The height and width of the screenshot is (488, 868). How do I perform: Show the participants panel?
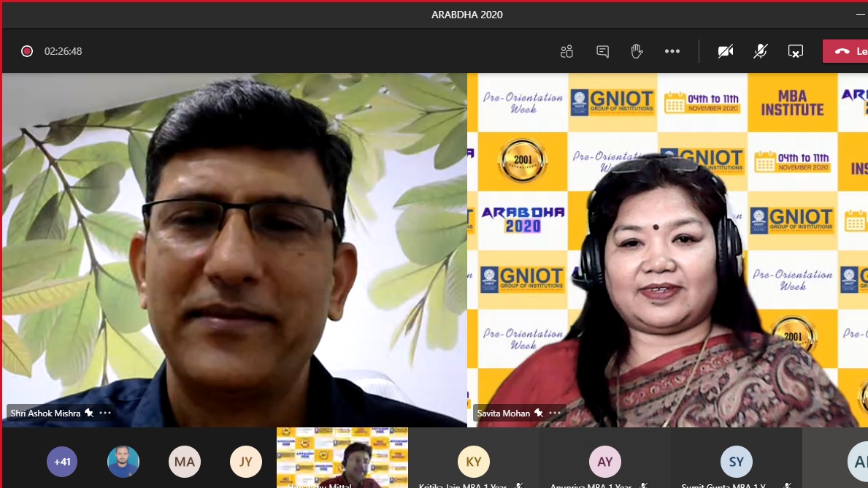(x=566, y=51)
